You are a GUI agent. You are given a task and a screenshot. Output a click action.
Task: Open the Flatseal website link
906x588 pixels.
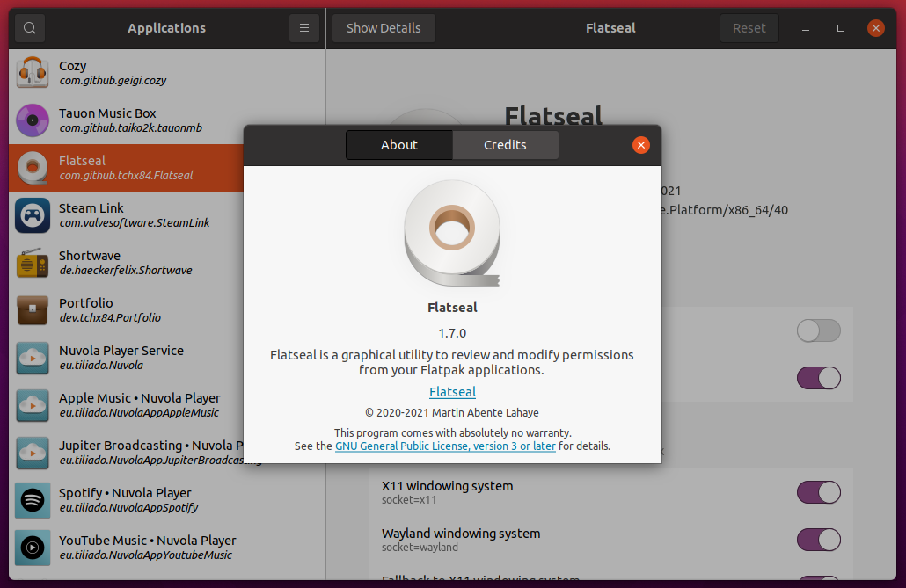click(x=452, y=391)
